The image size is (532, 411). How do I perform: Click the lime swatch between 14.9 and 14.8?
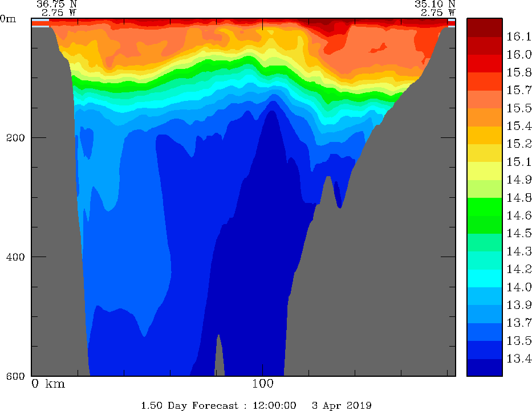[485, 189]
